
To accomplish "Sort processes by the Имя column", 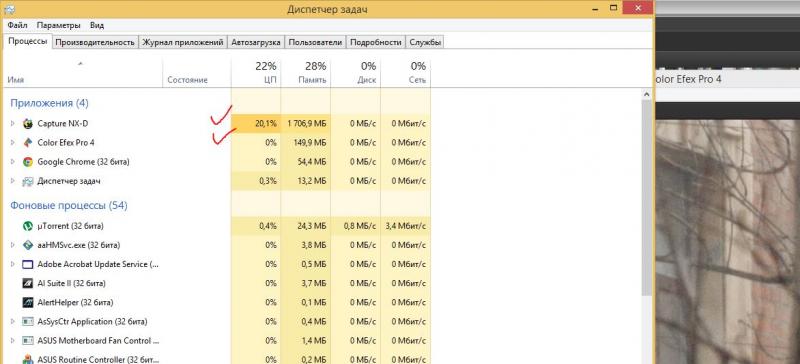I will point(83,72).
